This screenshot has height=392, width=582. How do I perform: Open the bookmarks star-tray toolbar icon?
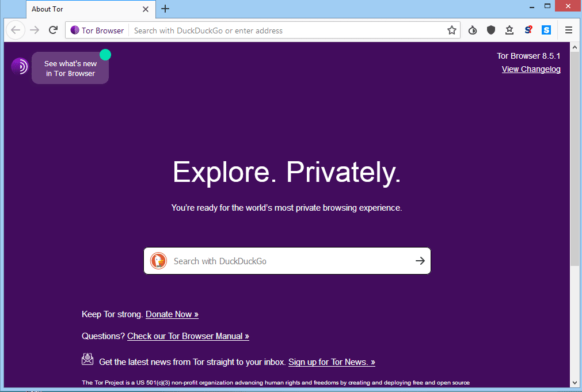[509, 30]
